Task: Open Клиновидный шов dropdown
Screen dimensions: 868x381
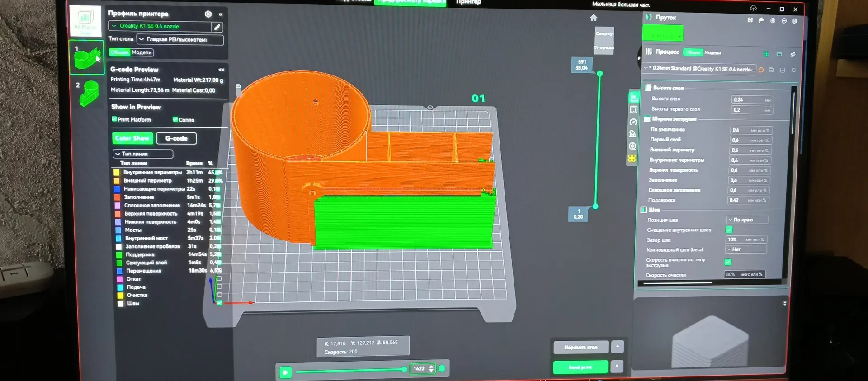Action: click(745, 249)
